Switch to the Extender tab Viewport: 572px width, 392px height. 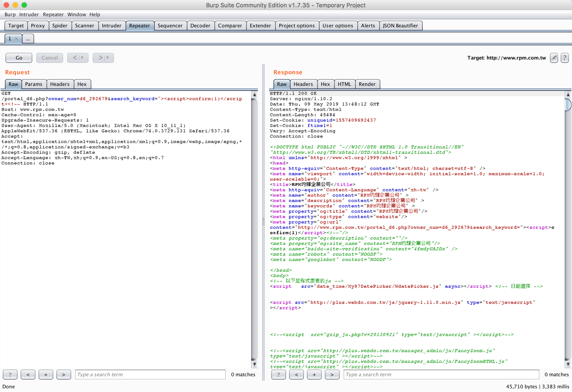pyautogui.click(x=261, y=25)
